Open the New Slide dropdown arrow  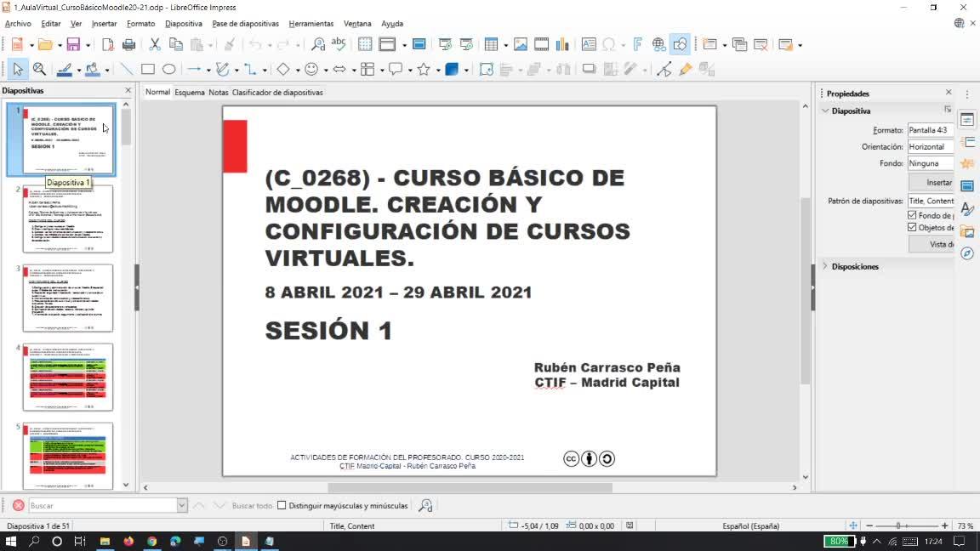click(x=725, y=45)
